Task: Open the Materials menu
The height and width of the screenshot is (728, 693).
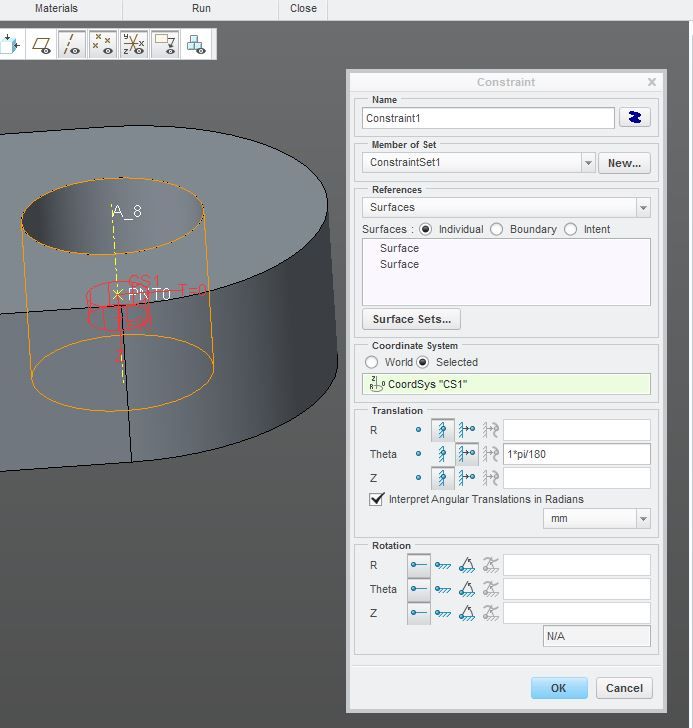Action: click(56, 8)
